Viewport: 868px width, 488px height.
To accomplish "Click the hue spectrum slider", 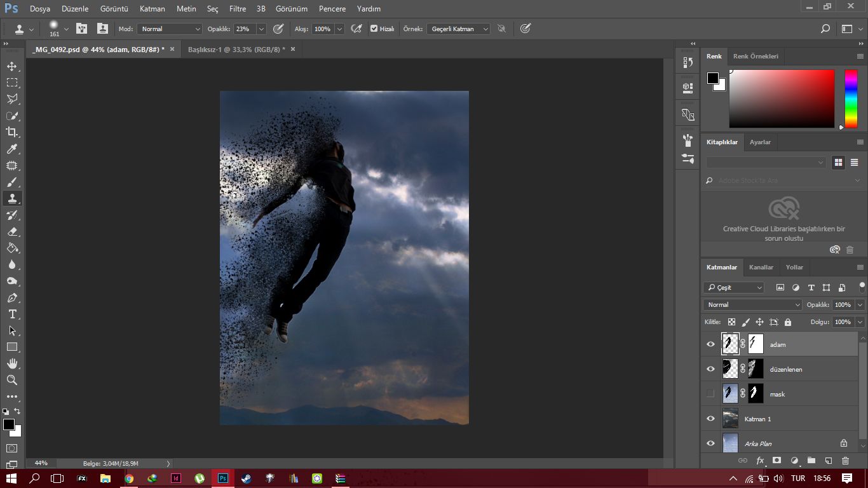I will (x=851, y=98).
